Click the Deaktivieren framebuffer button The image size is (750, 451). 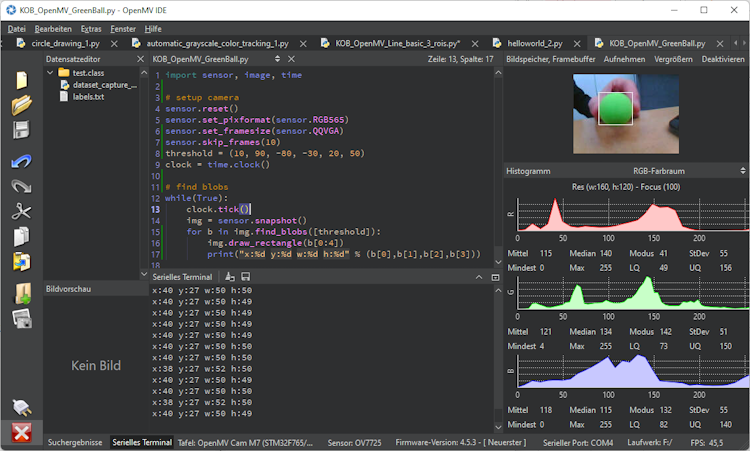pos(722,59)
